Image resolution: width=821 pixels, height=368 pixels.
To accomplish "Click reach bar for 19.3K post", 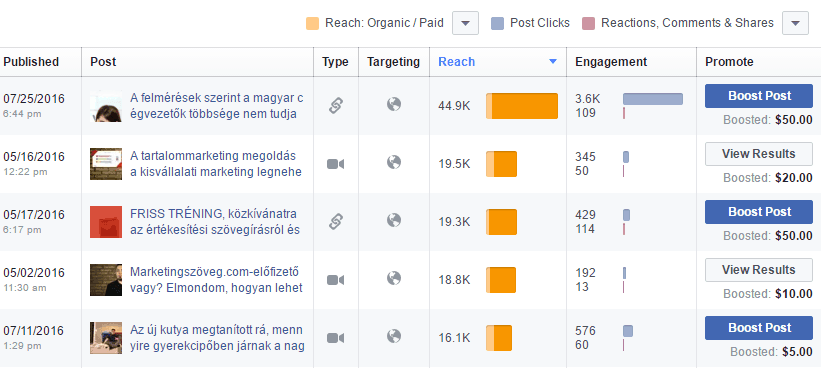I will point(501,222).
